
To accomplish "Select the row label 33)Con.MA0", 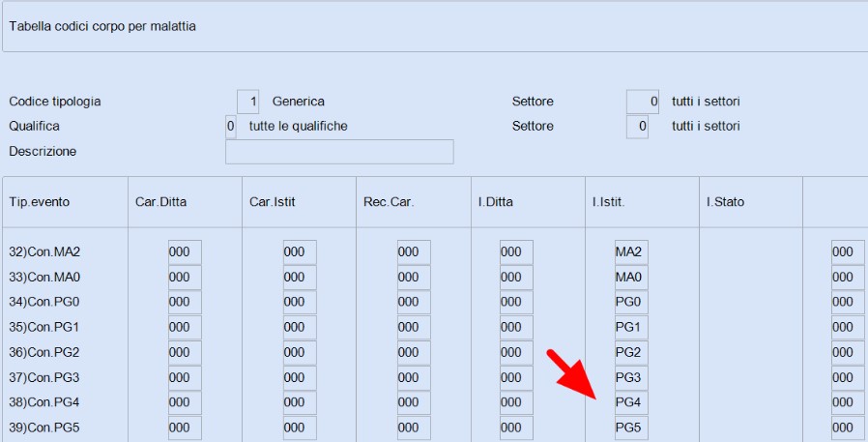I will pyautogui.click(x=44, y=277).
